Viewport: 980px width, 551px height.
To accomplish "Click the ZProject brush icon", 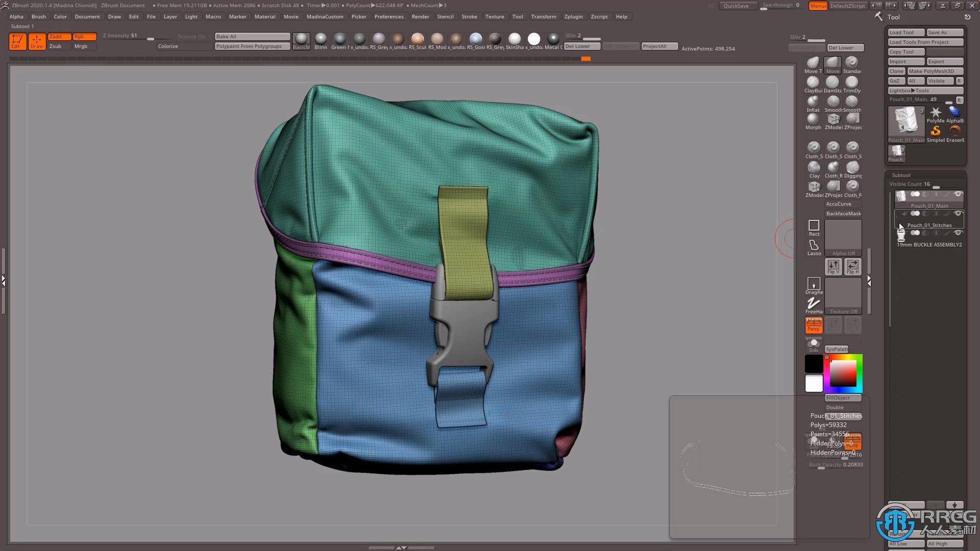I will pos(851,119).
